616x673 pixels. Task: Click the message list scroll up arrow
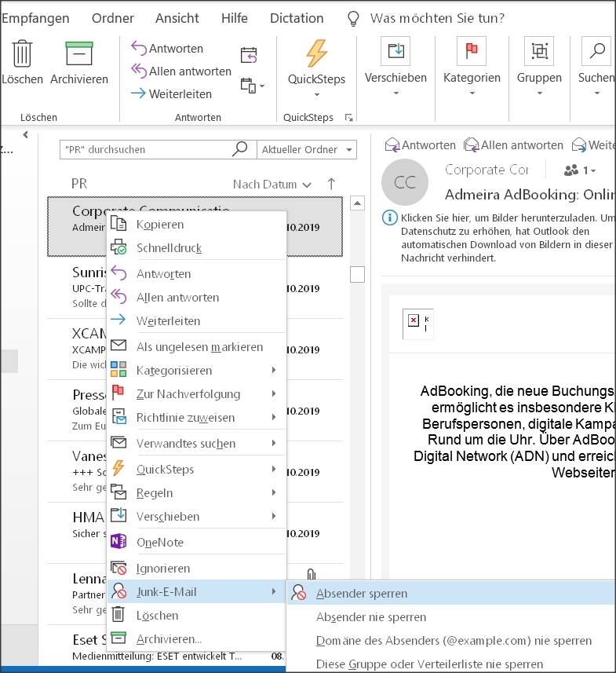357,203
